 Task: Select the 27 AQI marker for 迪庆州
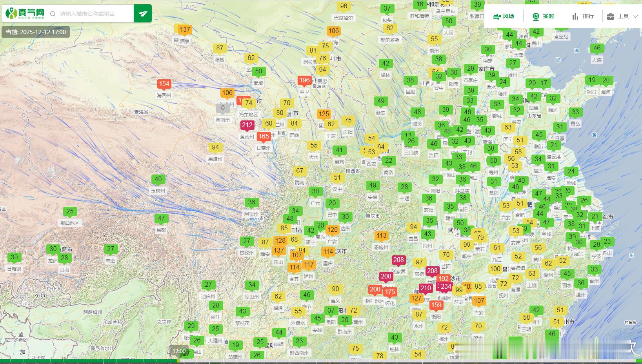pyautogui.click(x=208, y=285)
